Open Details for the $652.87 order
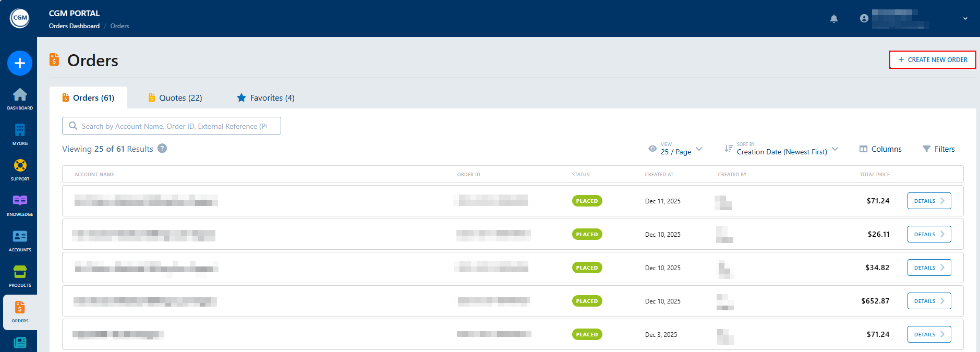 point(929,301)
